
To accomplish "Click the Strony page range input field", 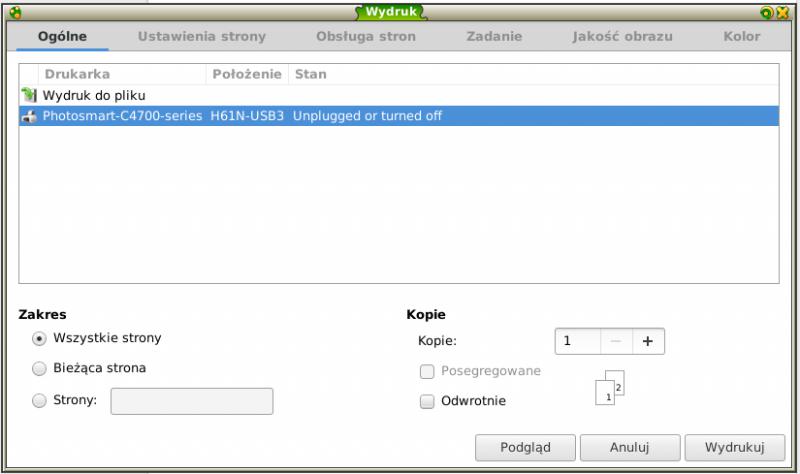I will [191, 401].
